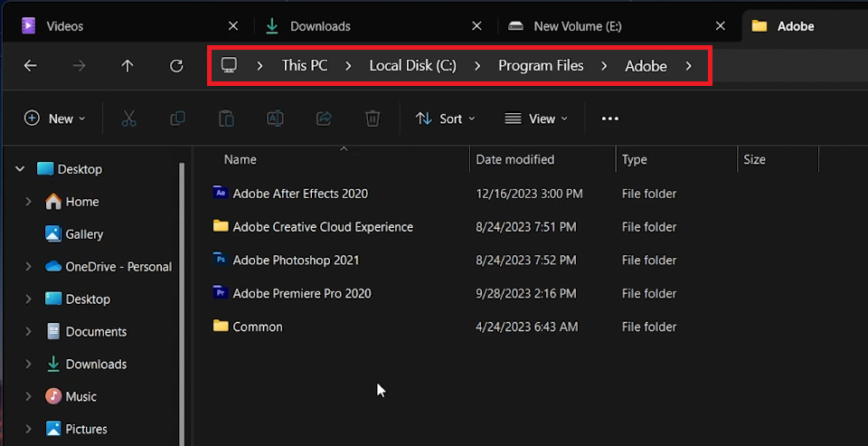Click the After Effects folder icon

[221, 193]
